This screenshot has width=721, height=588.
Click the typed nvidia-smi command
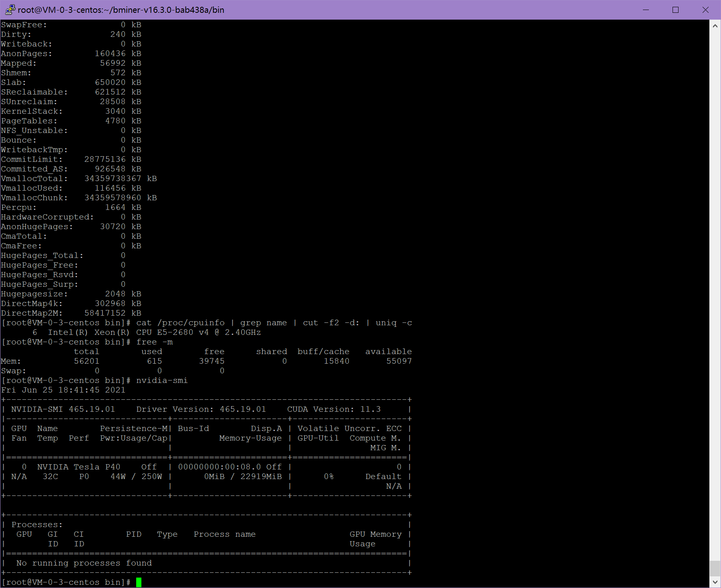[162, 380]
